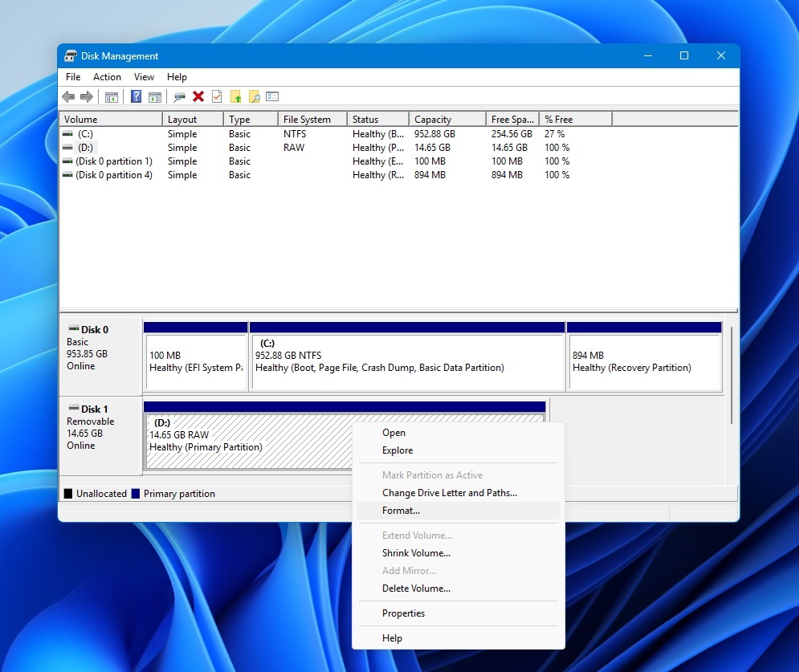
Task: Sort by the Volume column header
Action: tap(111, 119)
